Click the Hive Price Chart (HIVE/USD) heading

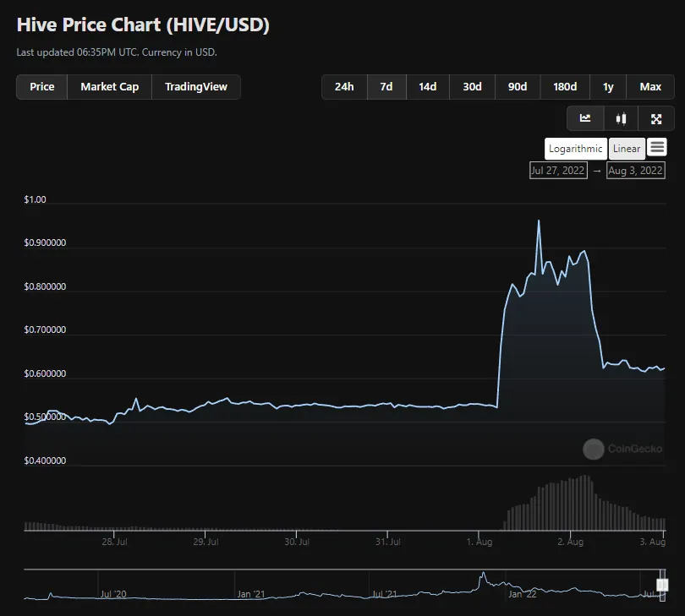pos(143,25)
